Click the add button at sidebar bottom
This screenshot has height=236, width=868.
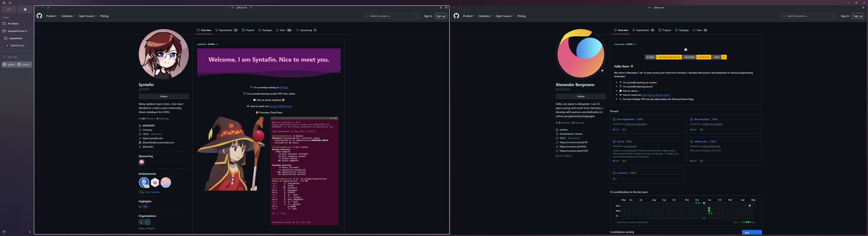pos(30,232)
